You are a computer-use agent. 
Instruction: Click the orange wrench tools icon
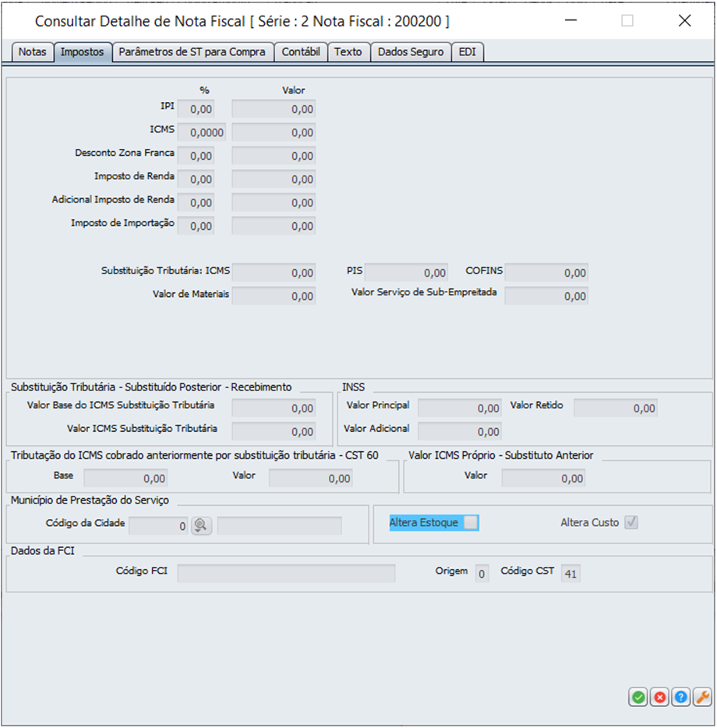click(x=703, y=697)
